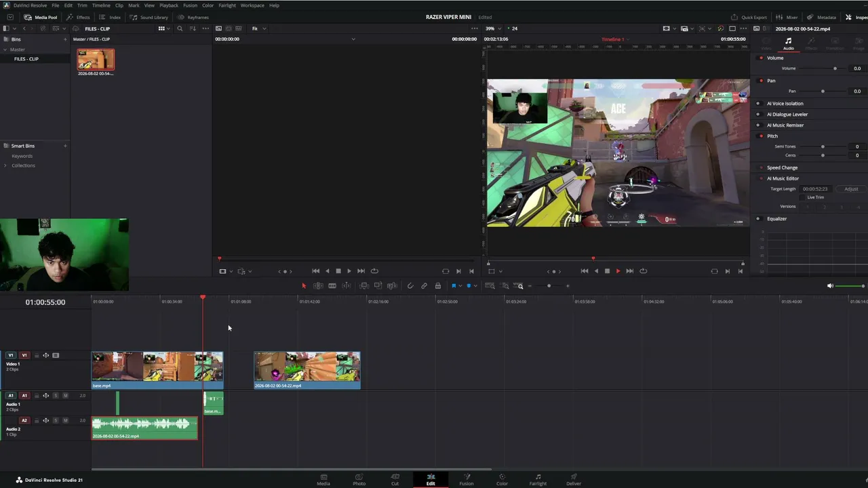This screenshot has width=868, height=488.
Task: Open the Playback menu
Action: [x=169, y=5]
